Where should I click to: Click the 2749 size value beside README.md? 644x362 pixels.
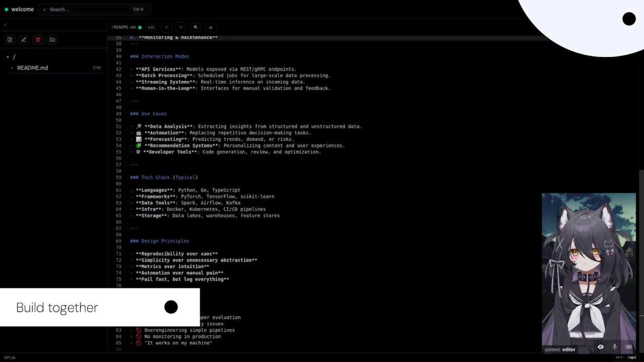pyautogui.click(x=97, y=68)
